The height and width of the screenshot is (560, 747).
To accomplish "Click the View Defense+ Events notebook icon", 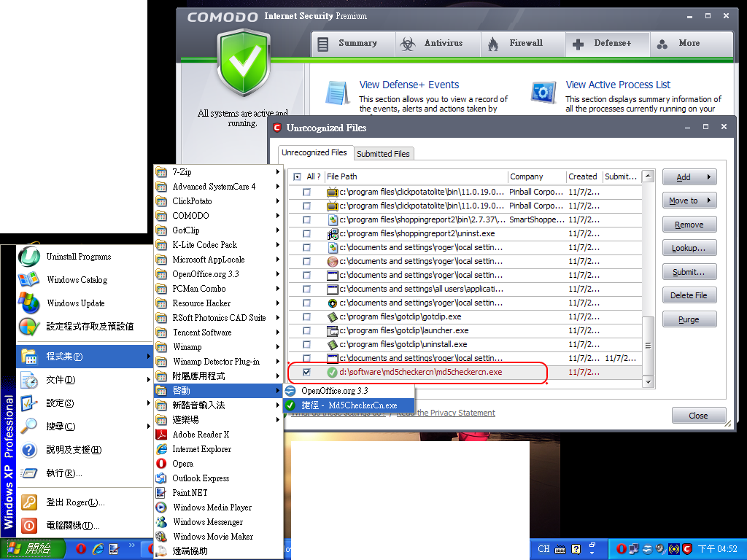I will click(338, 93).
